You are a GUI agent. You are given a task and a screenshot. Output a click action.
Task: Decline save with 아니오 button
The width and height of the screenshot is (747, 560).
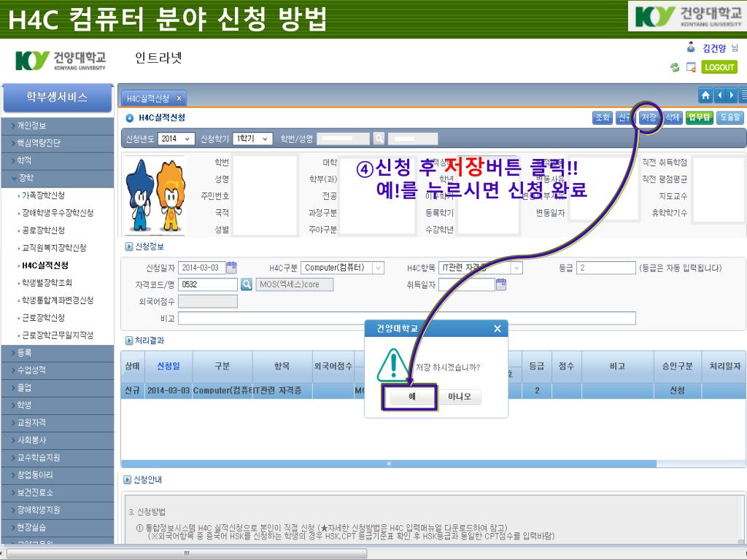(x=459, y=396)
